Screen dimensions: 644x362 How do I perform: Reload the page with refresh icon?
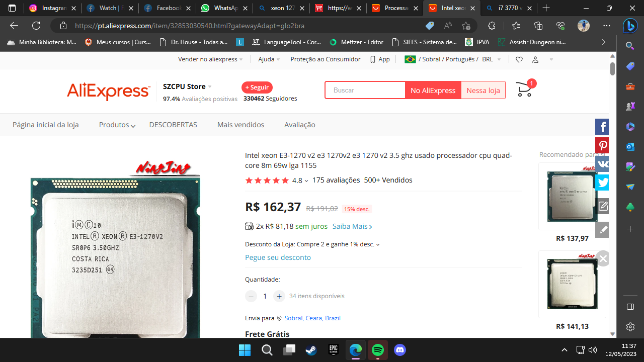pyautogui.click(x=36, y=26)
